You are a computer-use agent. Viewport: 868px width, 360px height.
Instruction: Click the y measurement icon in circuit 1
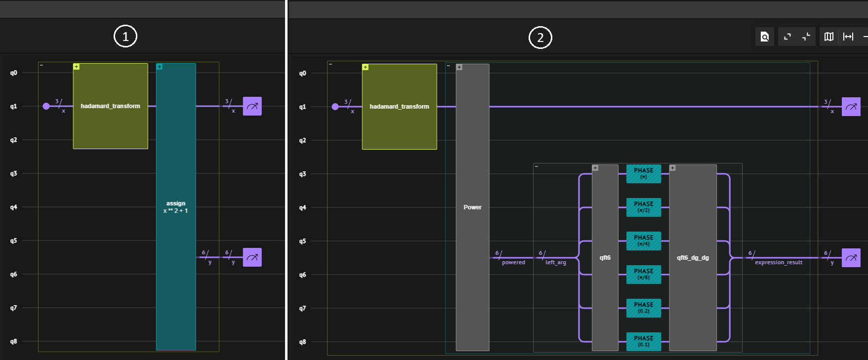click(252, 257)
